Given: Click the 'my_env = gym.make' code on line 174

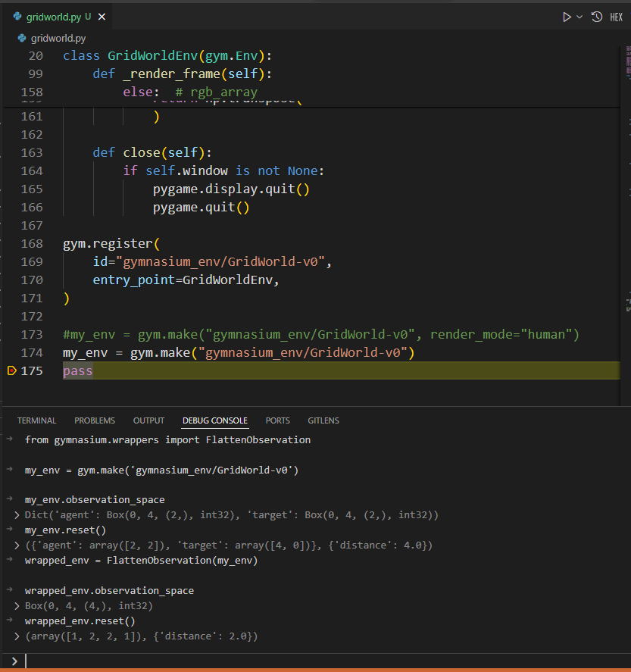Looking at the screenshot, I should pos(239,353).
